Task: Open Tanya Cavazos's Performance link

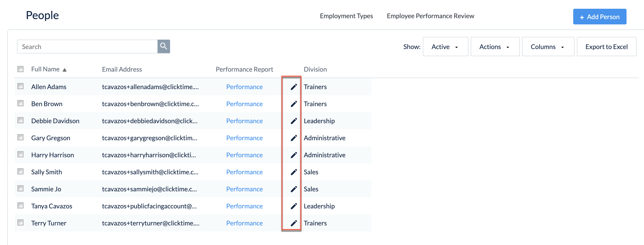Action: click(x=244, y=206)
